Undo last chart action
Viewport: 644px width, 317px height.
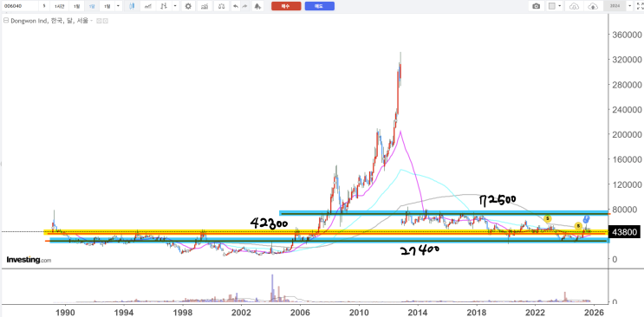tap(236, 6)
